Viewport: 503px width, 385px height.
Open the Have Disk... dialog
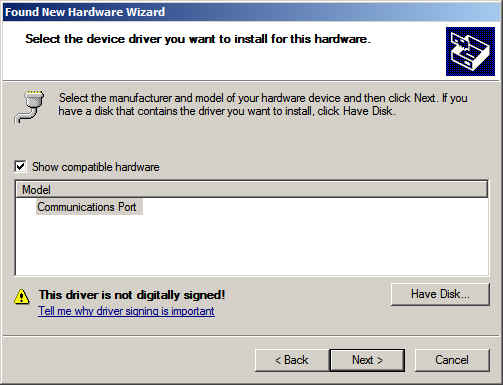440,294
